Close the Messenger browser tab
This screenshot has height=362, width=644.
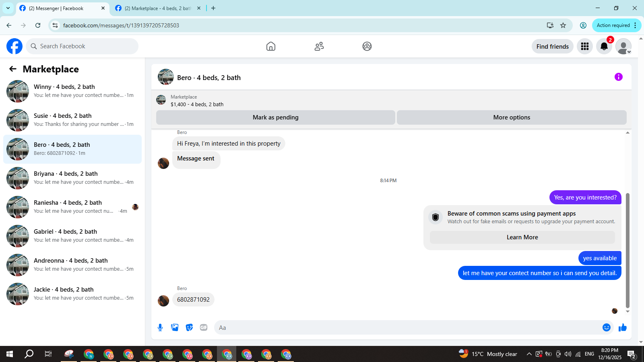coord(103,8)
